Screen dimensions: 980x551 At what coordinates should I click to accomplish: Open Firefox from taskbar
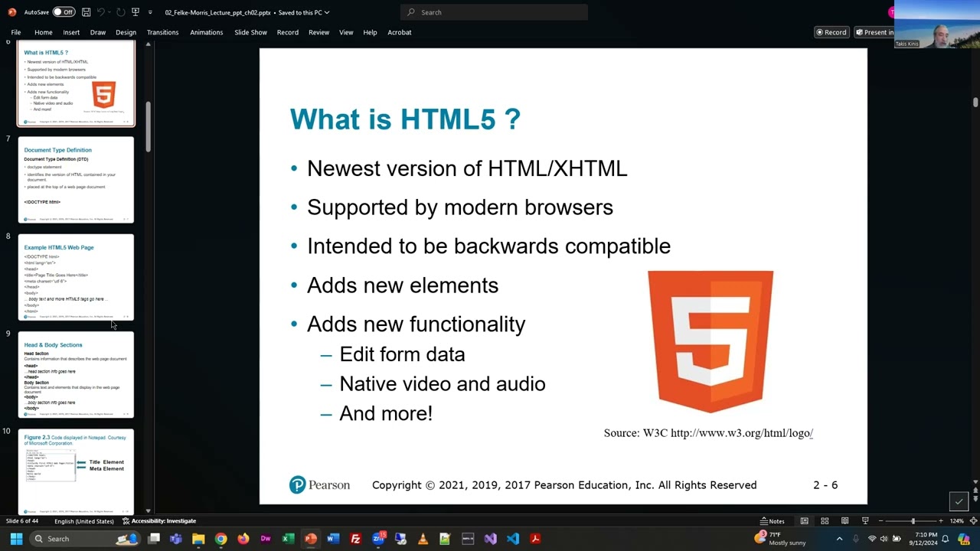(243, 539)
